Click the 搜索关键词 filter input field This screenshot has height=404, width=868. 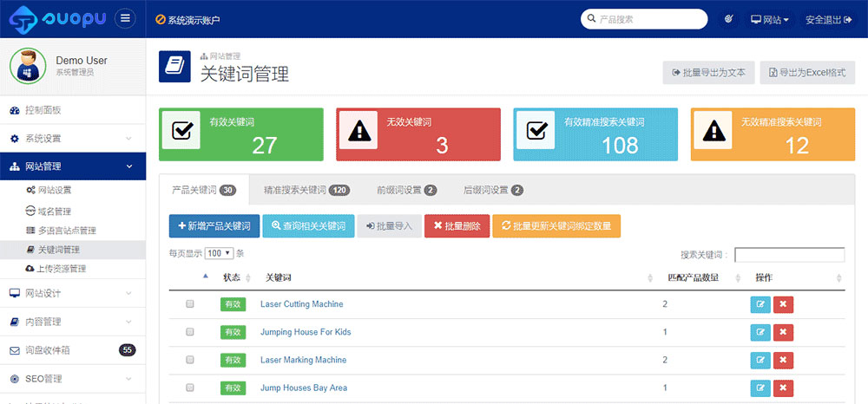(x=789, y=255)
